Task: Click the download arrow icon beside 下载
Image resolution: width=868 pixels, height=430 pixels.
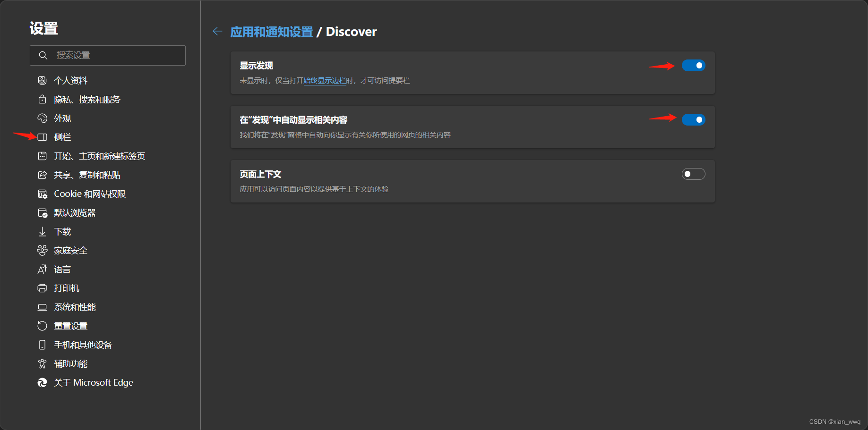Action: (42, 231)
